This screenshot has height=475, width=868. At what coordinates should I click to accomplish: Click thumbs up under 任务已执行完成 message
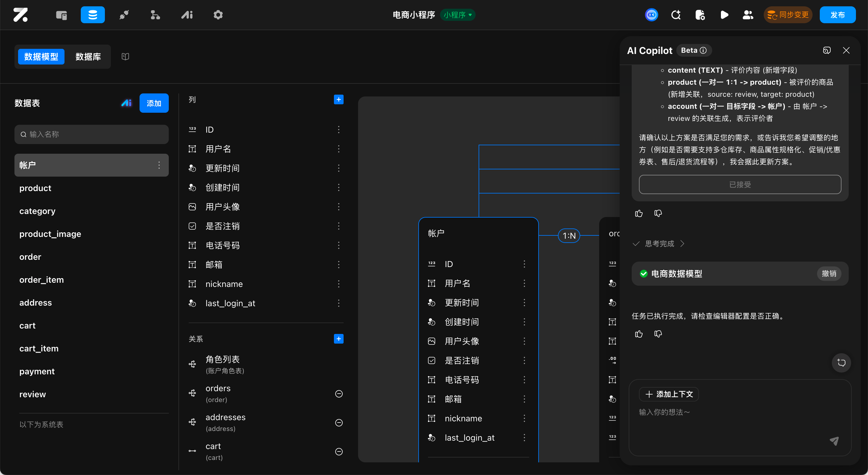coord(639,334)
